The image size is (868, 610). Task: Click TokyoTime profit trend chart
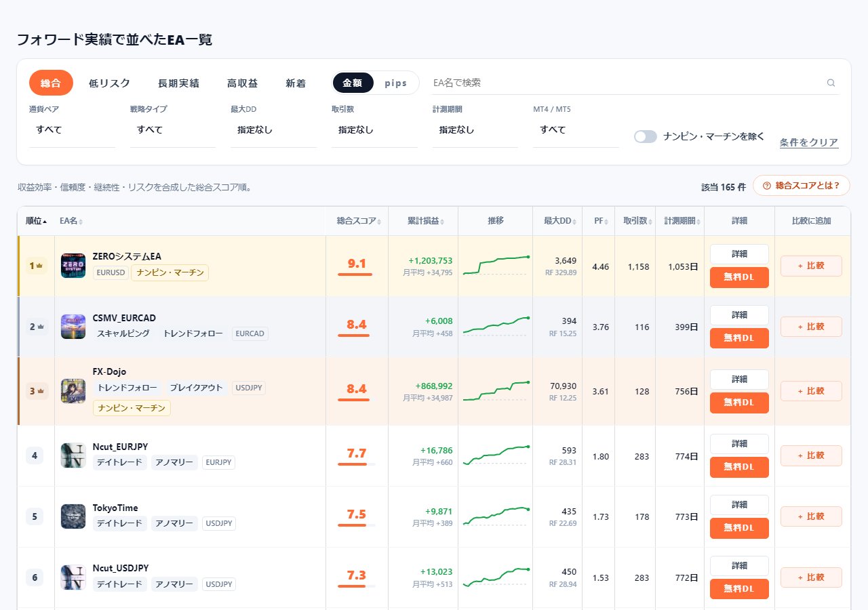pyautogui.click(x=496, y=516)
